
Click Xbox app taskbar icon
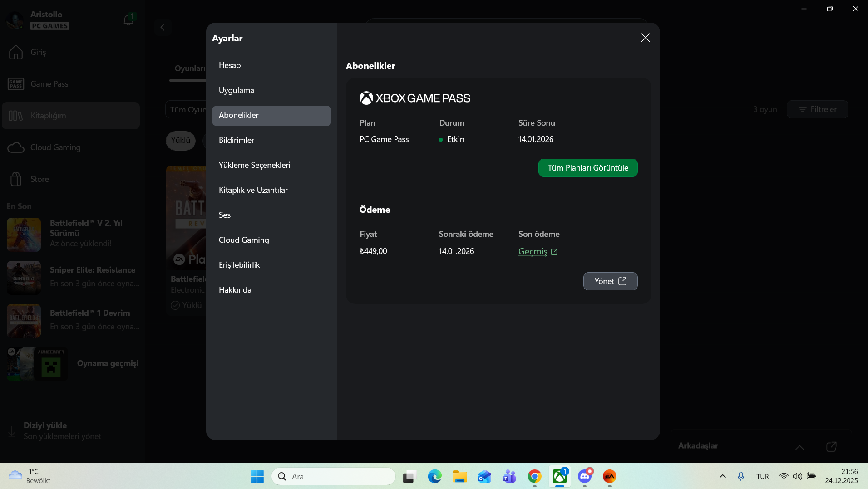click(559, 476)
